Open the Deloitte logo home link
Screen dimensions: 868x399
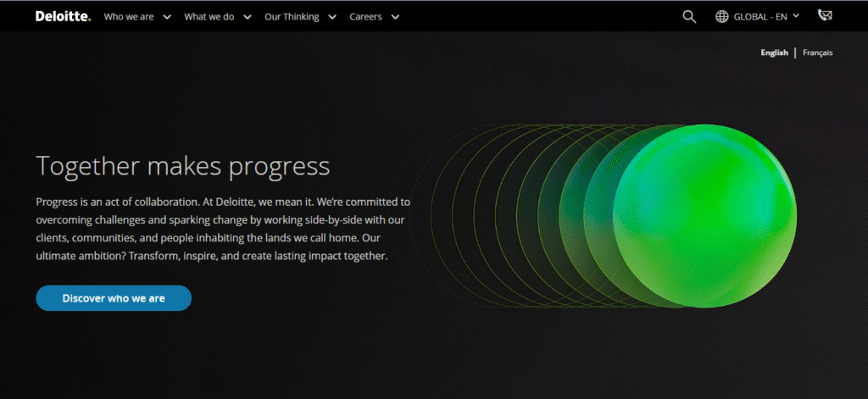[63, 17]
